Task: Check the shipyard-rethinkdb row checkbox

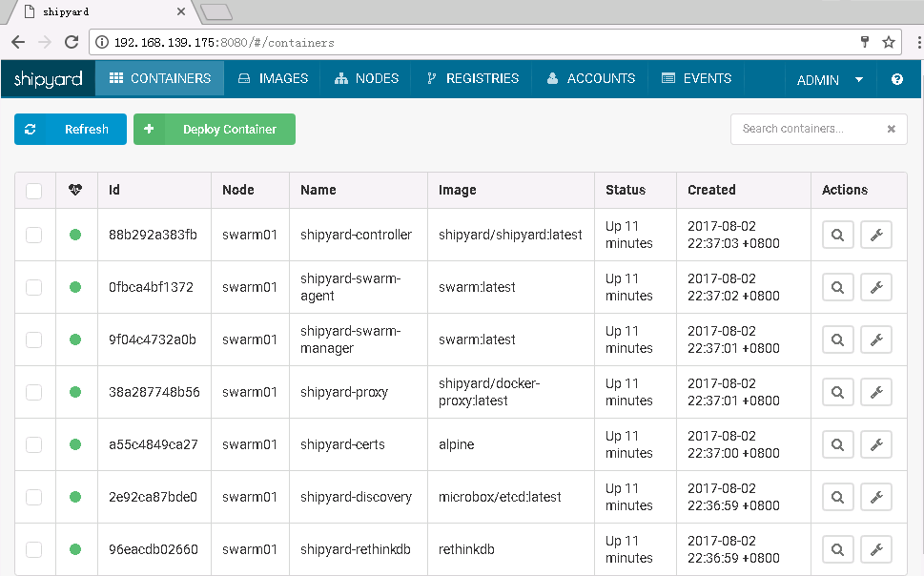Action: click(x=33, y=549)
